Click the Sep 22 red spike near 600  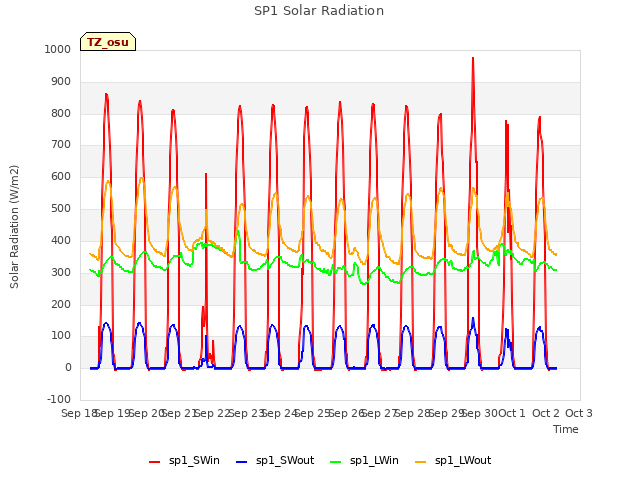[206, 175]
